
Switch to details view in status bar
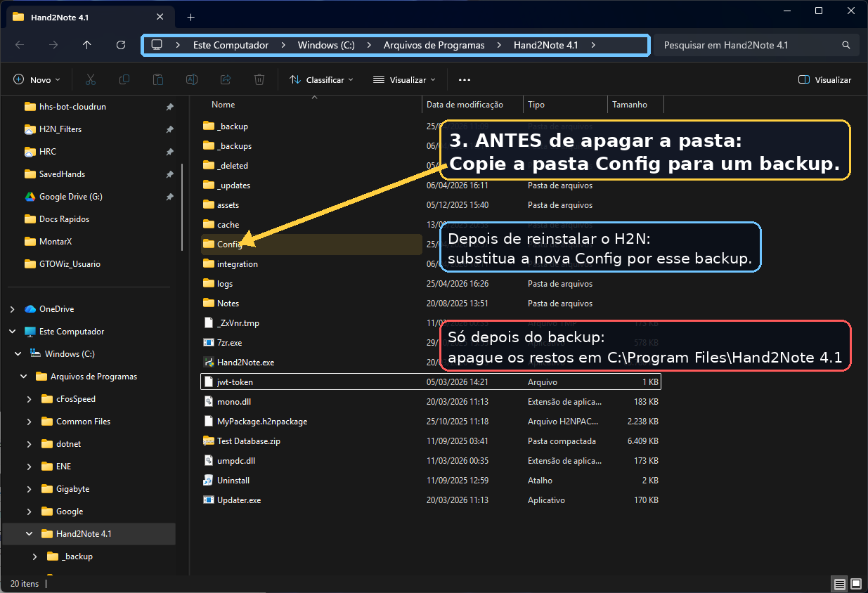[839, 584]
